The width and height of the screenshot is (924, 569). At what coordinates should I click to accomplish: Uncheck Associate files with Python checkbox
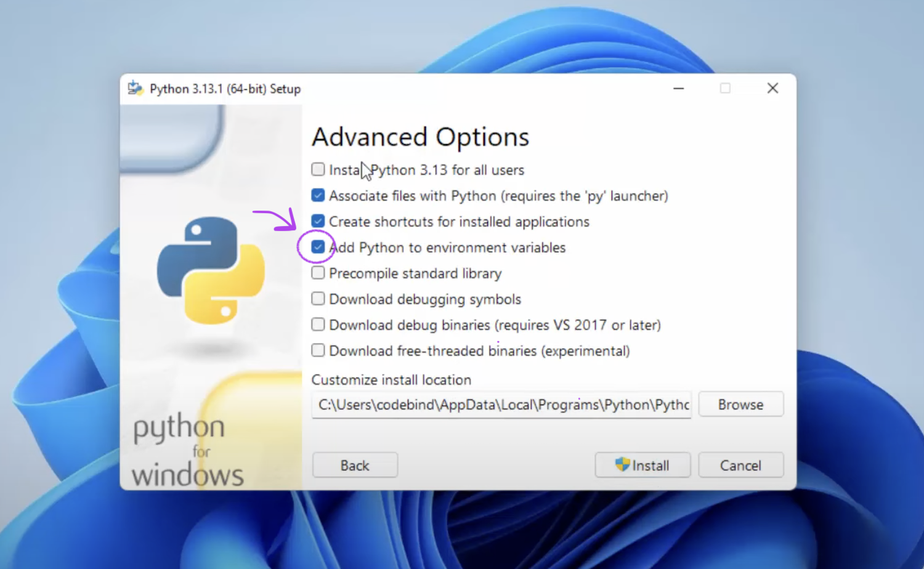tap(318, 195)
